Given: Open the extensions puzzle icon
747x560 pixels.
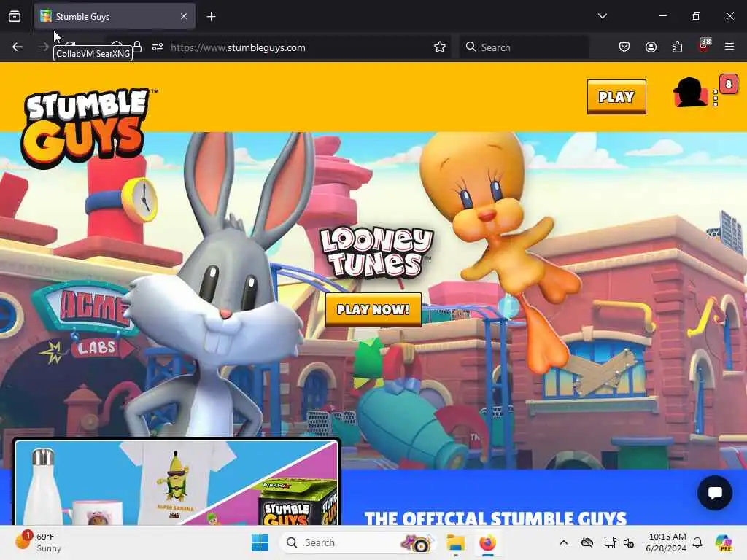Looking at the screenshot, I should click(677, 47).
